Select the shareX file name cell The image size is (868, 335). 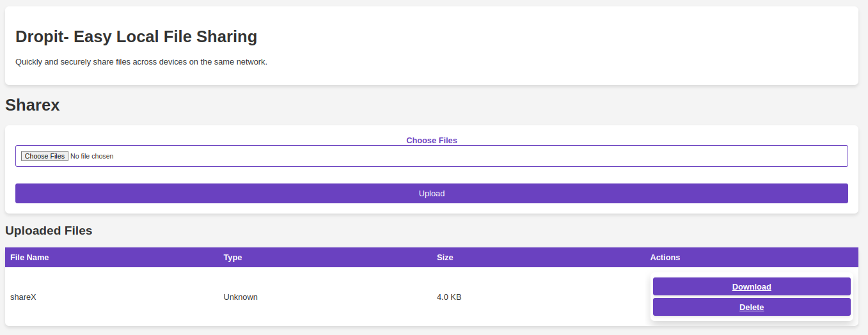(x=23, y=297)
